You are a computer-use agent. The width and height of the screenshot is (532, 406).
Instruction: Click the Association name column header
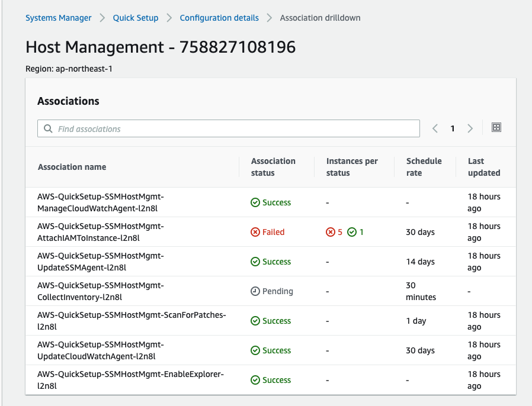72,167
